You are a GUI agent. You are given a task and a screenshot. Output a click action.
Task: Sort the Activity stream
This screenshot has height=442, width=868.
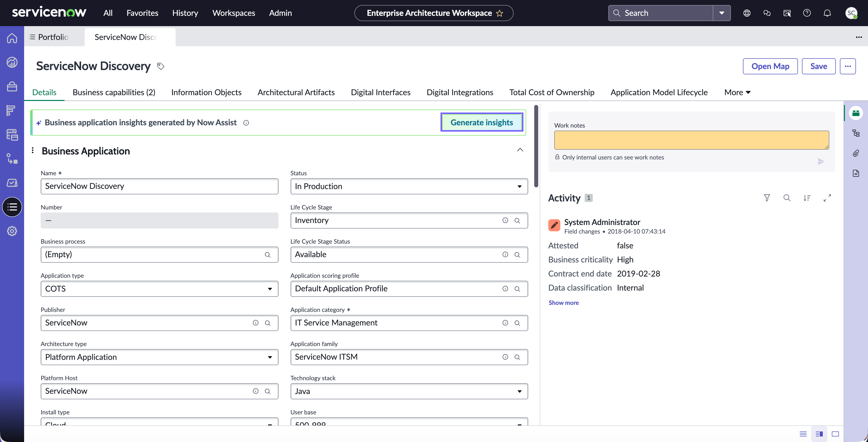807,198
